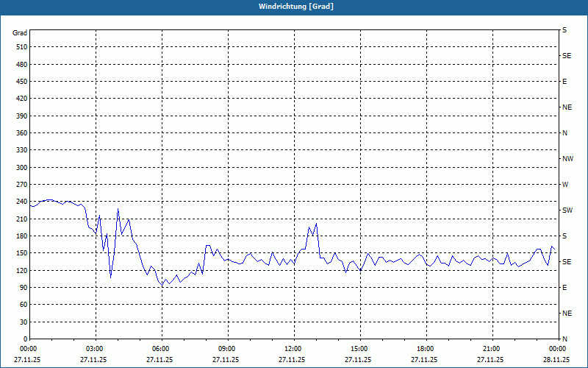Click the 21:00 time label on x-axis
Viewport: 588px width, 368px height.
(x=491, y=349)
